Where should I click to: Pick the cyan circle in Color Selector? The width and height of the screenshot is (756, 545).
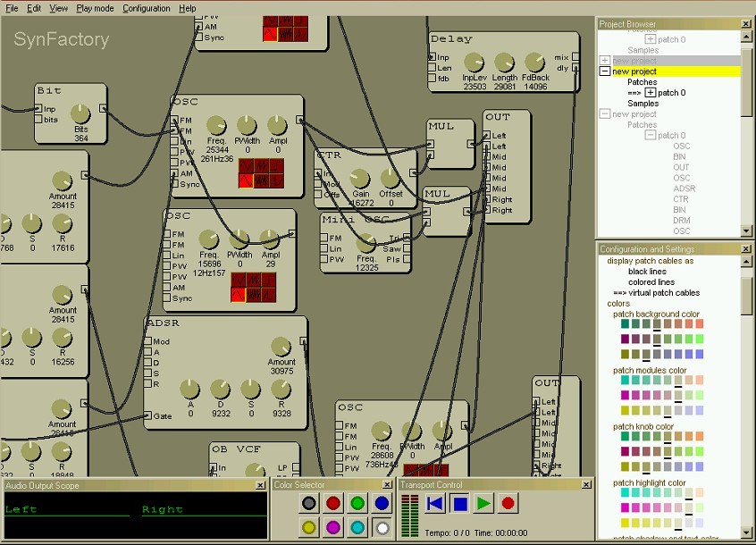point(357,527)
